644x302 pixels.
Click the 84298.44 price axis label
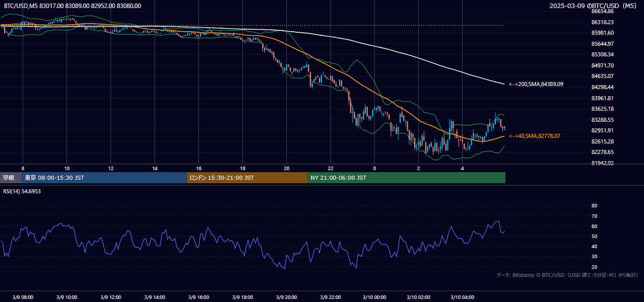click(603, 87)
